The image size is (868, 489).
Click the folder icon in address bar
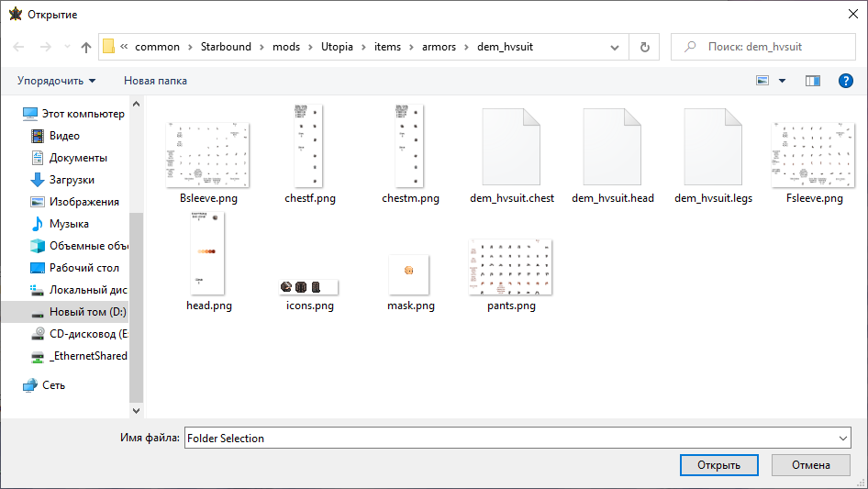109,47
